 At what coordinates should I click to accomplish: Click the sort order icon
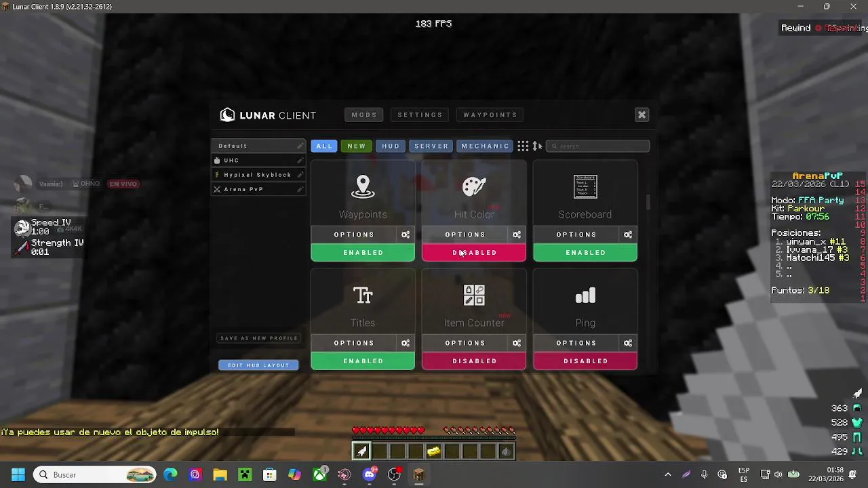click(x=537, y=146)
